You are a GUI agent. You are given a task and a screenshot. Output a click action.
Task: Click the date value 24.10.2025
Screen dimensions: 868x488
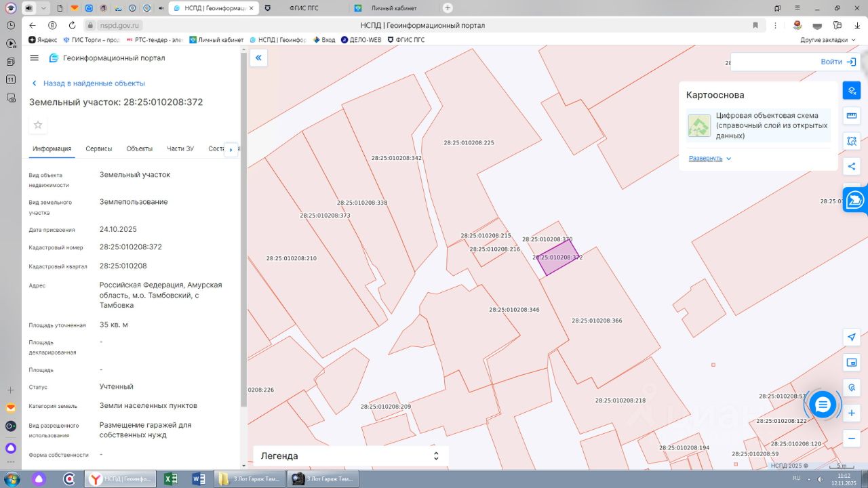tap(118, 229)
